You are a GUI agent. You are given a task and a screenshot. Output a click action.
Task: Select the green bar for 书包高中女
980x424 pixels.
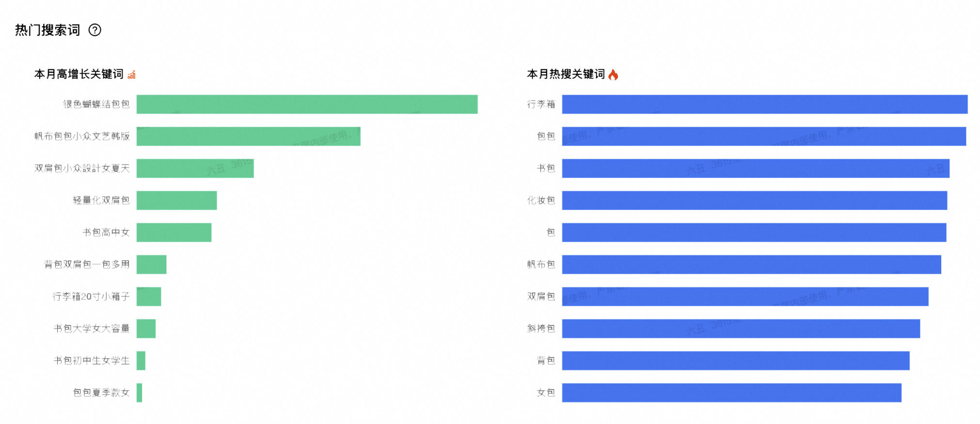[174, 232]
